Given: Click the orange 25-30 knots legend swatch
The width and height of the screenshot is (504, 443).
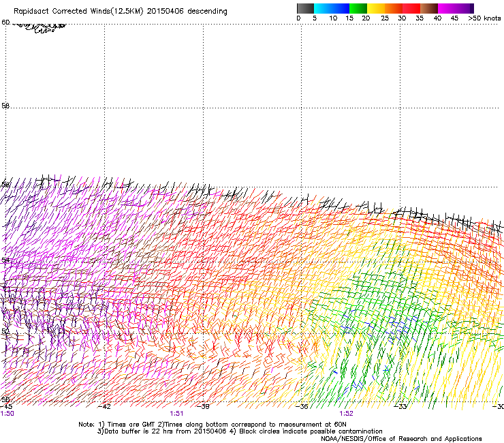Looking at the screenshot, I should click(x=394, y=8).
